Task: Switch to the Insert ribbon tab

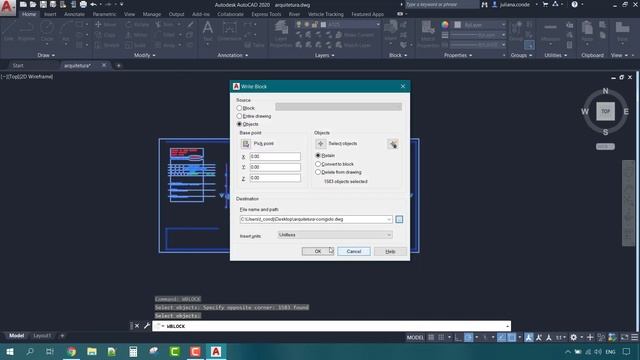Action: [x=50, y=14]
